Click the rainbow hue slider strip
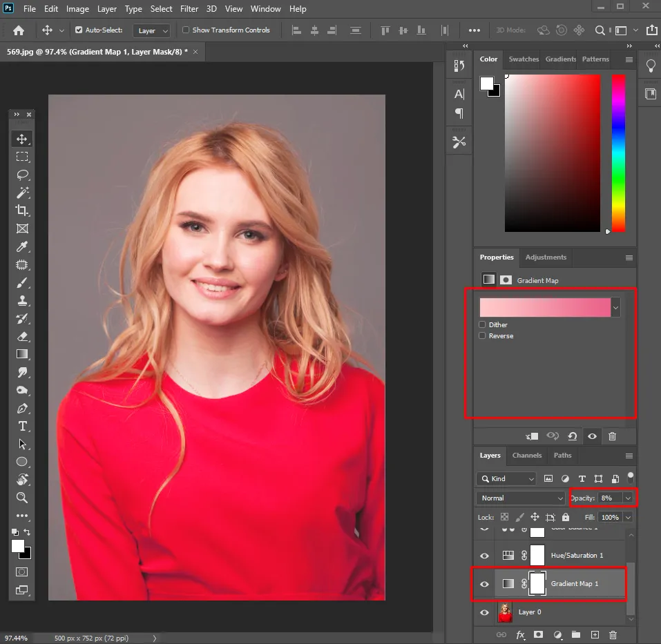Viewport: 661px width, 644px height. [618, 153]
